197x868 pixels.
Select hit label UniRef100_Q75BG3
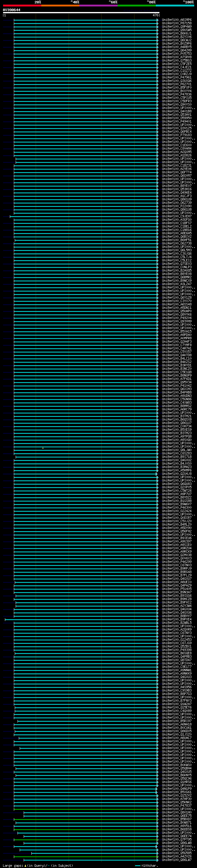[x=176, y=60]
